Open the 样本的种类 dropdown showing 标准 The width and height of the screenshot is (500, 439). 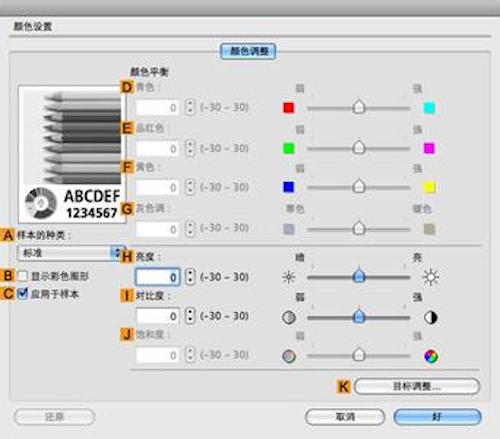[70, 253]
